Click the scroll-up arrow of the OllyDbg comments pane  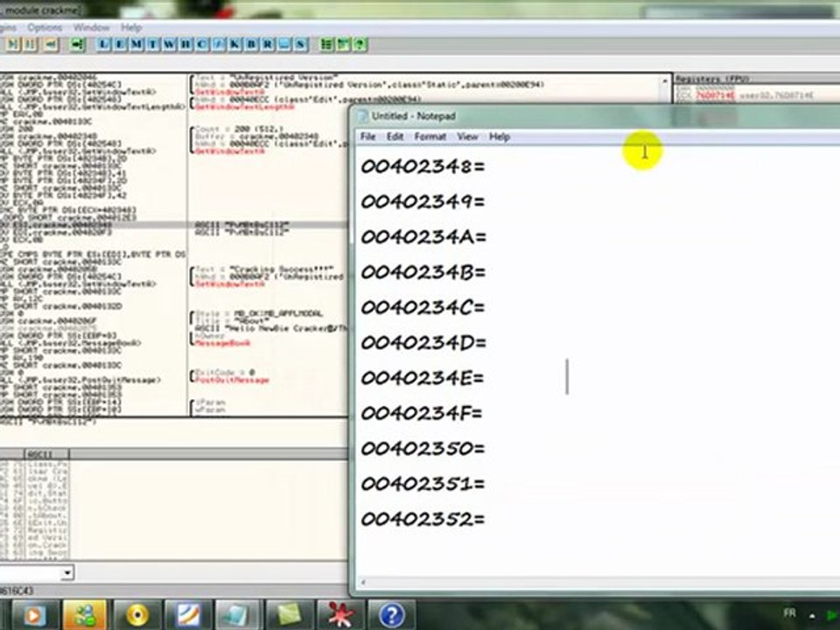[665, 80]
